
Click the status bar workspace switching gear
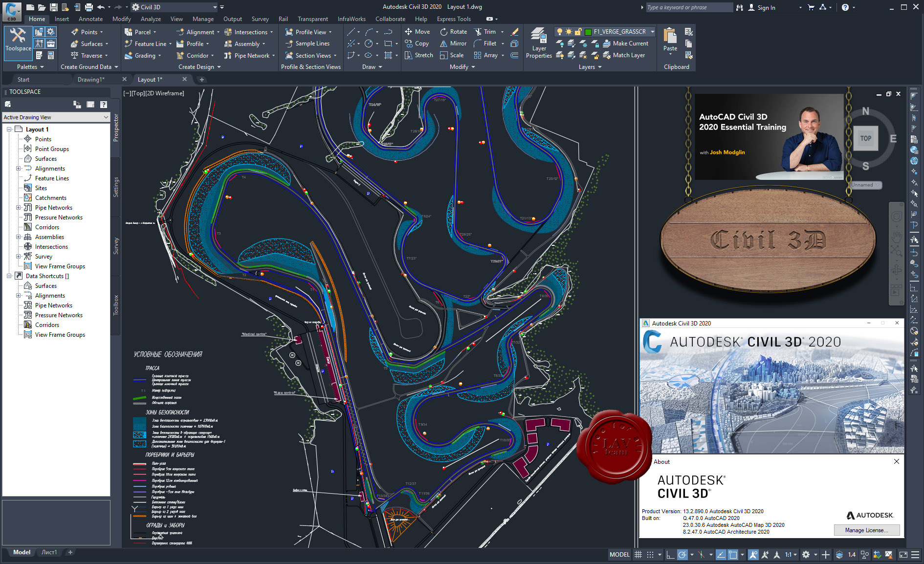806,555
